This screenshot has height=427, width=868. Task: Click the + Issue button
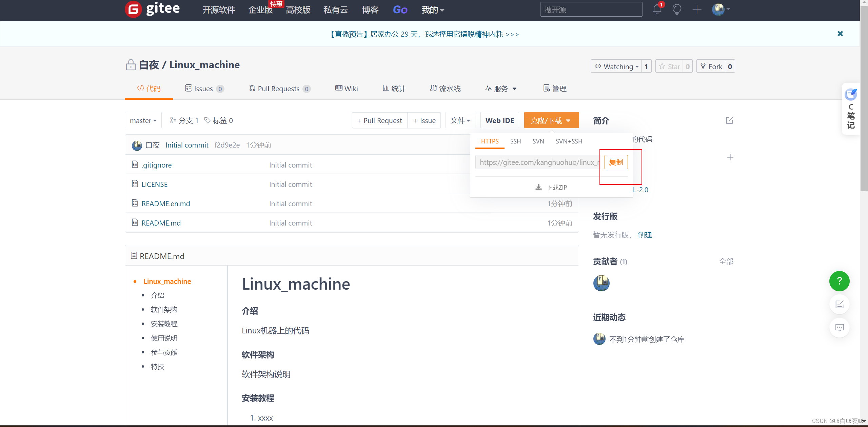point(425,120)
